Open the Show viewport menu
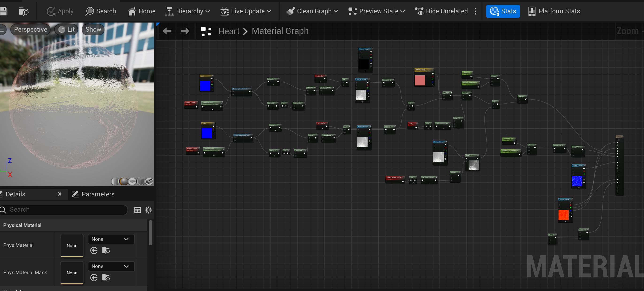This screenshot has height=291, width=644. pyautogui.click(x=93, y=30)
